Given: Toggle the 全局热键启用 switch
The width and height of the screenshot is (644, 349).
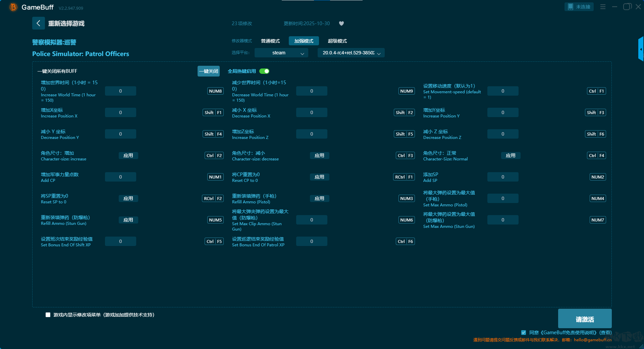Looking at the screenshot, I should coord(264,71).
